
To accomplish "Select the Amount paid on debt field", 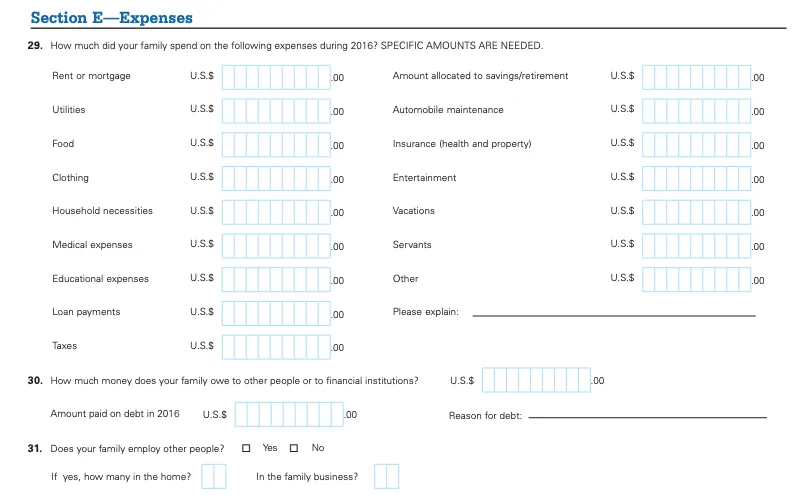I will tap(289, 414).
